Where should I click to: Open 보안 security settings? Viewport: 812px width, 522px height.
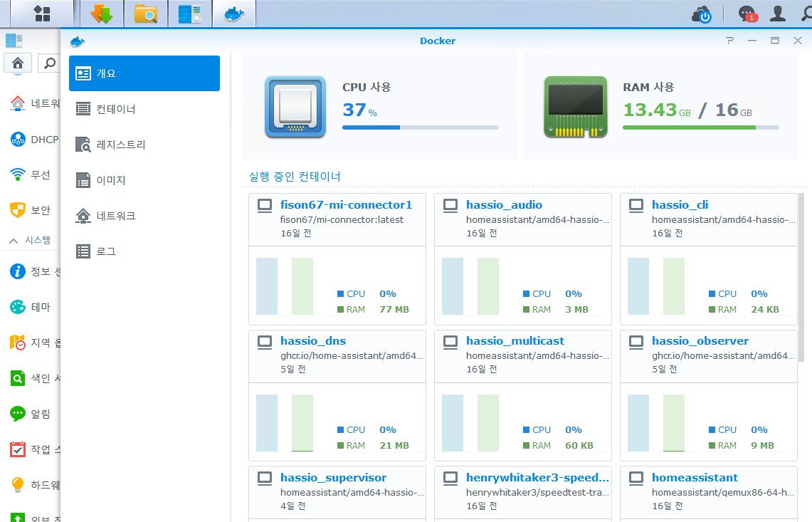(30, 210)
